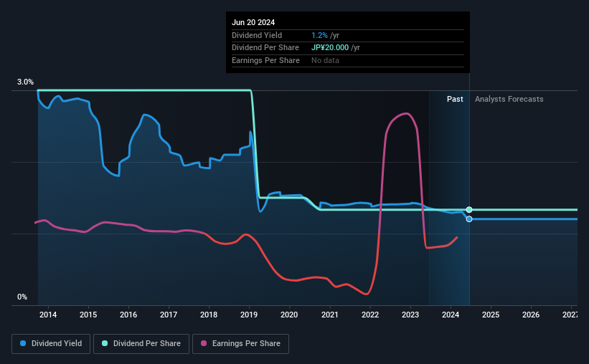Toggle the Dividend Per Share legend button
The height and width of the screenshot is (364, 589).
(x=141, y=344)
